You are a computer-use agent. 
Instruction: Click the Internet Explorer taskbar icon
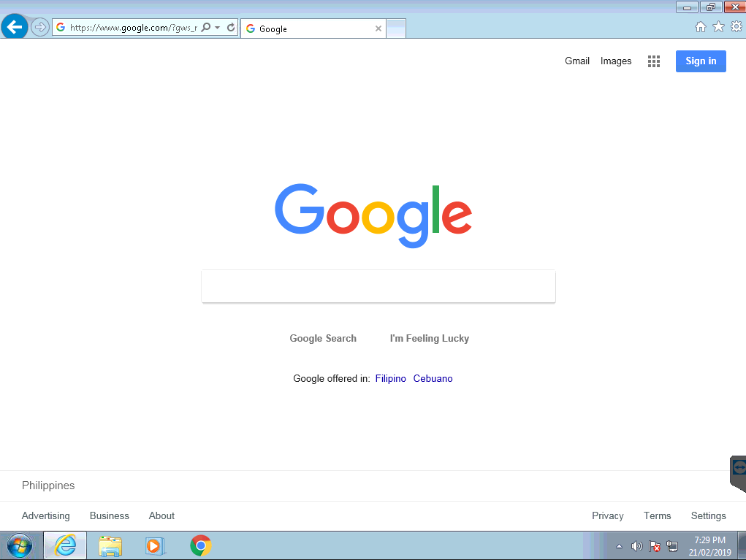point(65,545)
